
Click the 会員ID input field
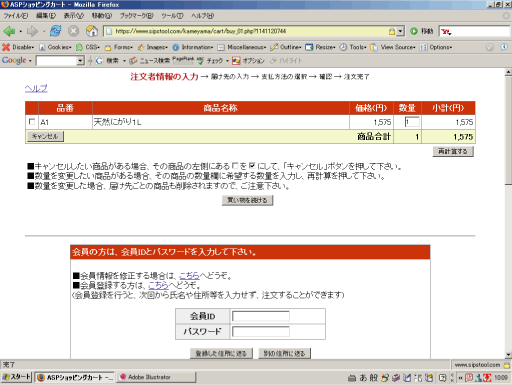pyautogui.click(x=261, y=316)
